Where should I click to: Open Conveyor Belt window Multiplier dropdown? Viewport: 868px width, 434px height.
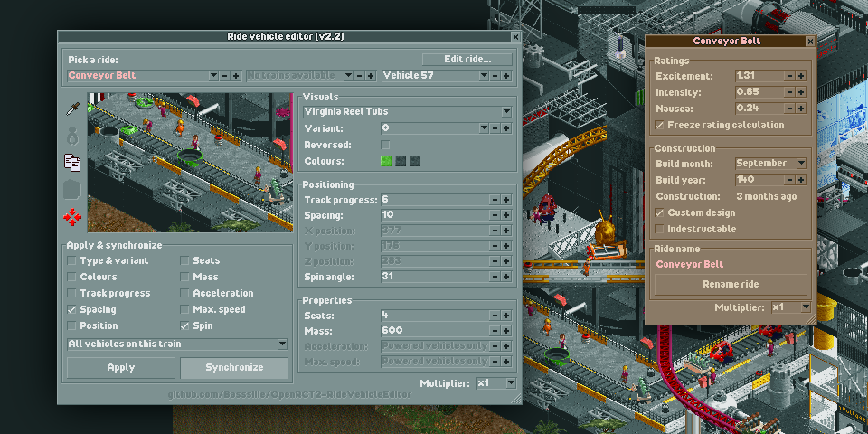pyautogui.click(x=806, y=307)
